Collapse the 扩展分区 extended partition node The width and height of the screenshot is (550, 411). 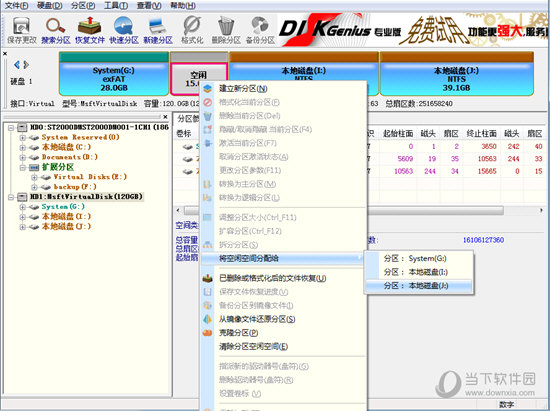pyautogui.click(x=22, y=167)
